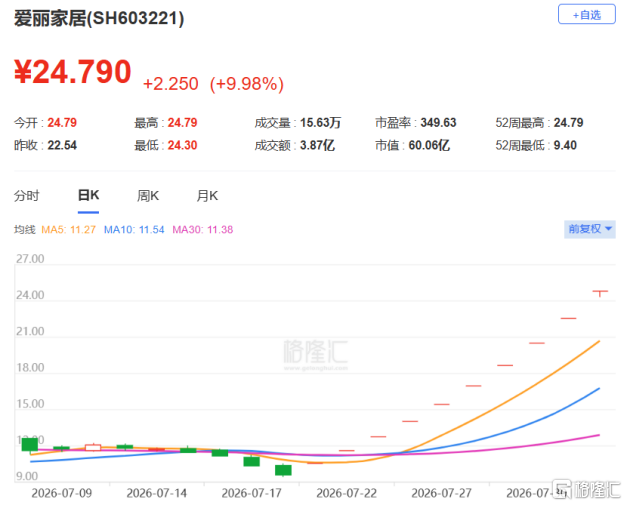Open the 月K monthly candlestick tab
The height and width of the screenshot is (506, 627).
[x=207, y=196]
